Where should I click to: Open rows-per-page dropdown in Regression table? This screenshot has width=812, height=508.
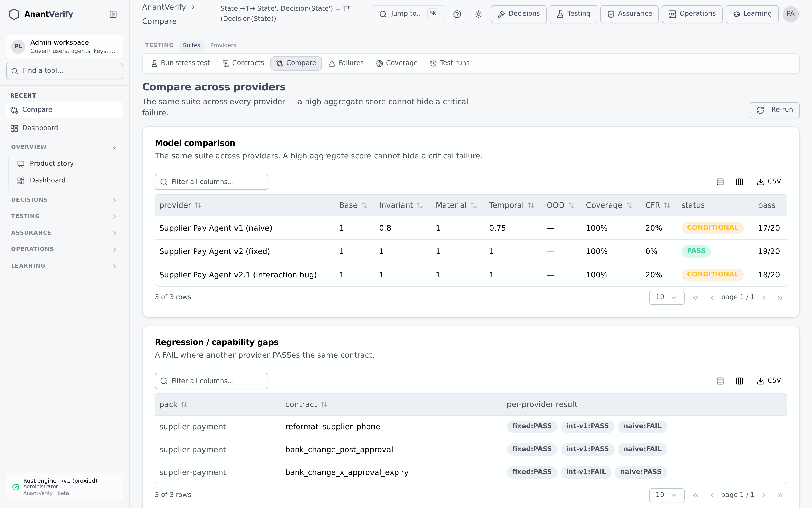pyautogui.click(x=666, y=495)
